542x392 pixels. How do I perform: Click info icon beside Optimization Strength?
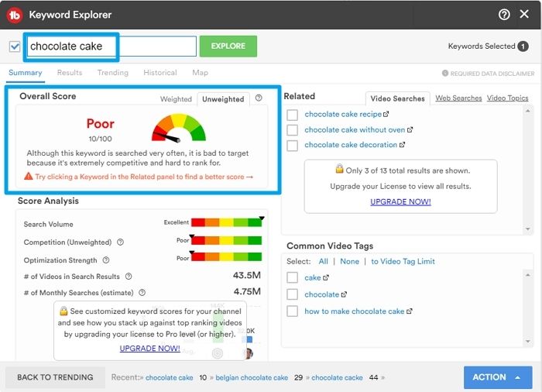(106, 260)
